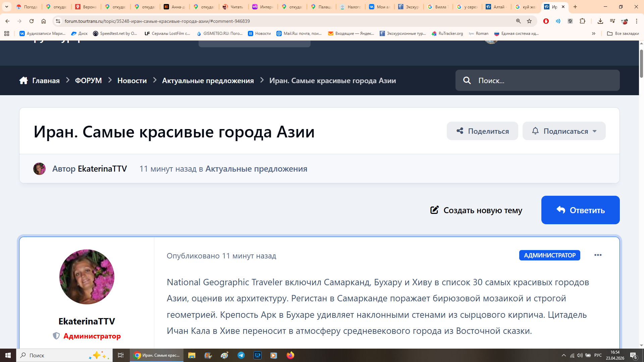Screen dimensions: 644x362
Task: Expand hidden bookmarks chevron
Action: [594, 34]
